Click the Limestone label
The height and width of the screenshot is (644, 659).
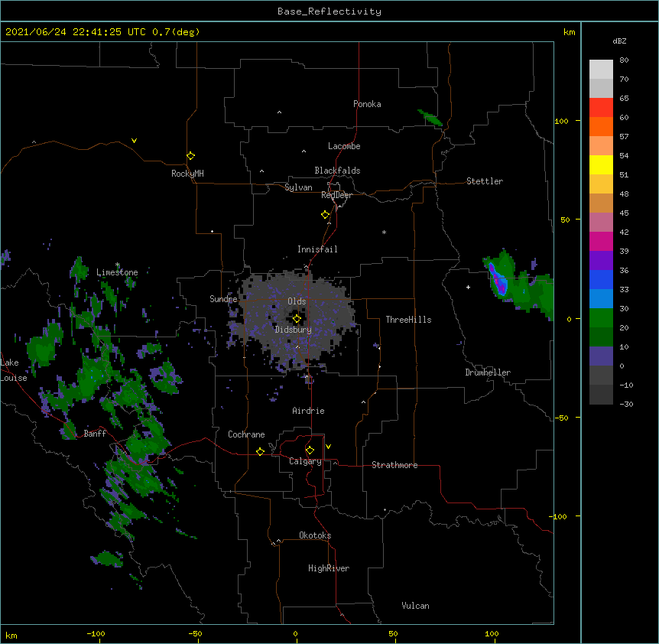tap(117, 272)
